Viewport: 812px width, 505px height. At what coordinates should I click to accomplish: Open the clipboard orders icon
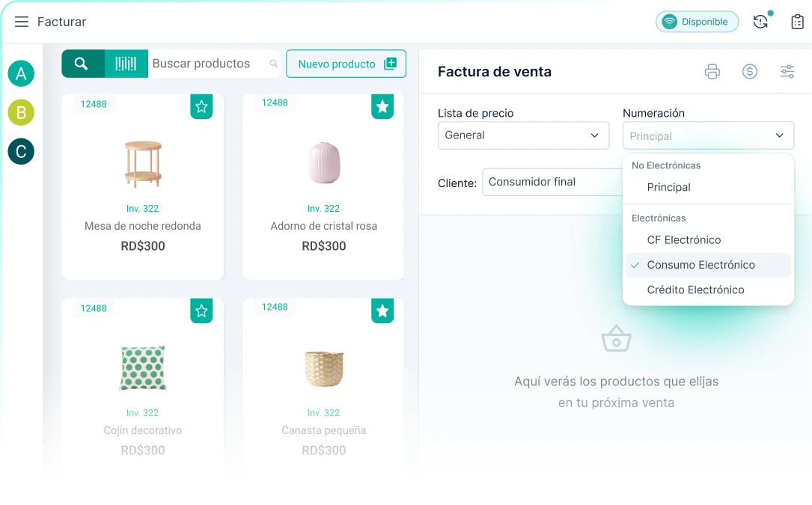tap(796, 22)
